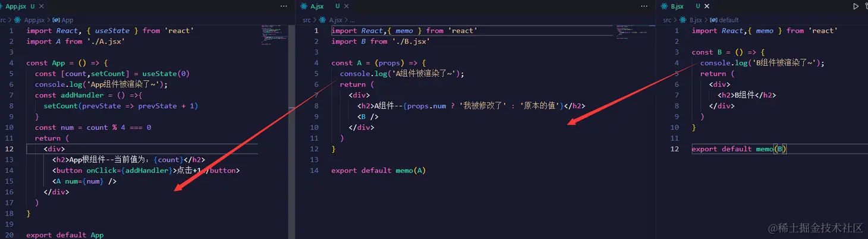Click A.jsx breadcrumb item
Screen dimensions: 868x239
tap(332, 20)
